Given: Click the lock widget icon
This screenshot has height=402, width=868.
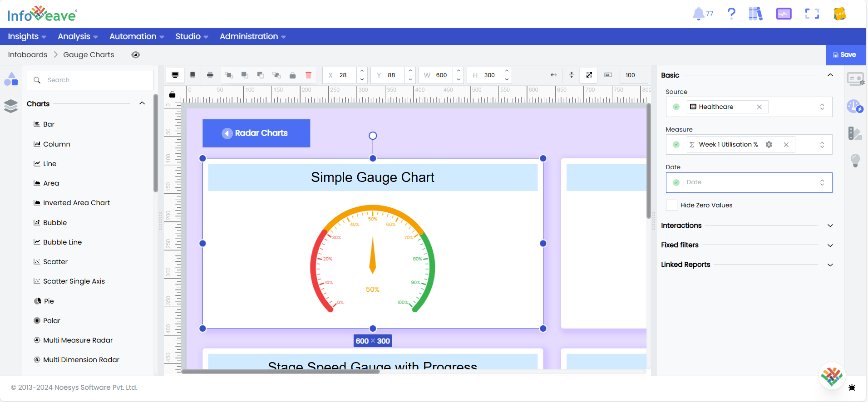Looking at the screenshot, I should pos(293,75).
